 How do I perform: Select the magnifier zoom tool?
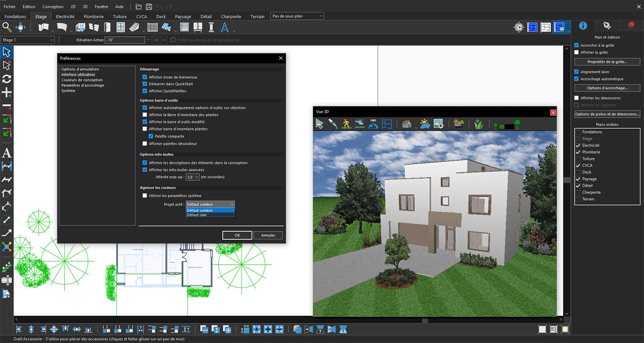point(7,28)
